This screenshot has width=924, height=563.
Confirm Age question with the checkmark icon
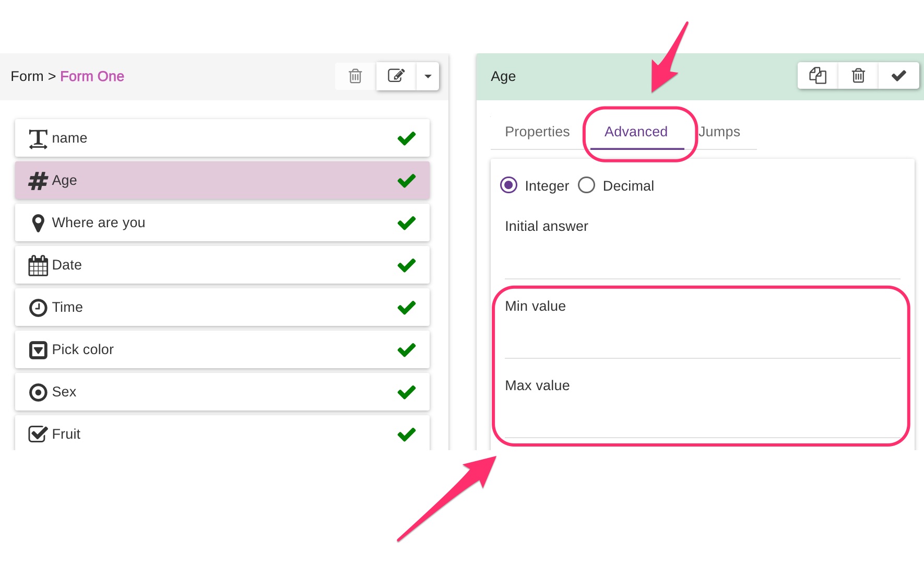click(898, 76)
